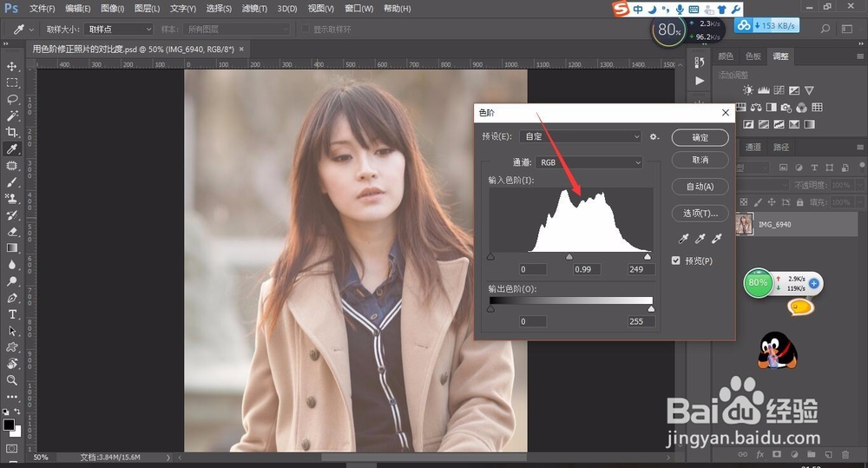Select the Pen tool

pyautogui.click(x=11, y=298)
